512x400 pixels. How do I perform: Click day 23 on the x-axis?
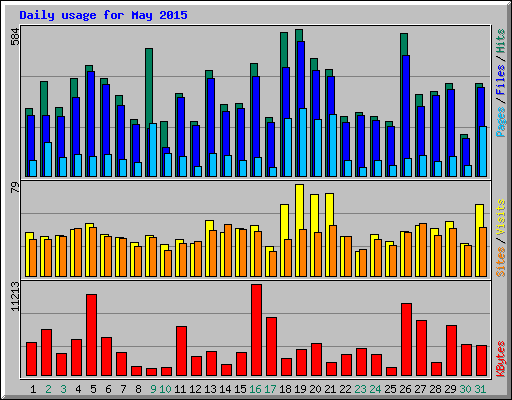(x=360, y=389)
